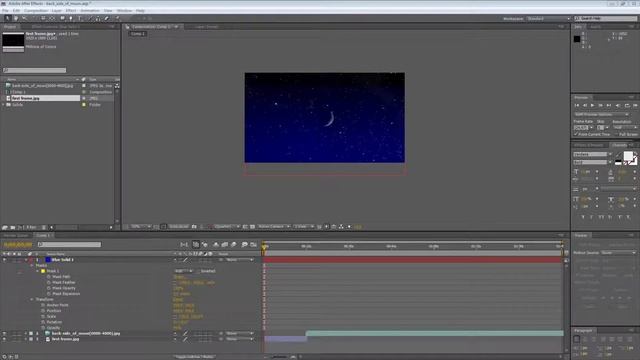Click the Search Help field
The width and height of the screenshot is (640, 360).
(x=606, y=19)
